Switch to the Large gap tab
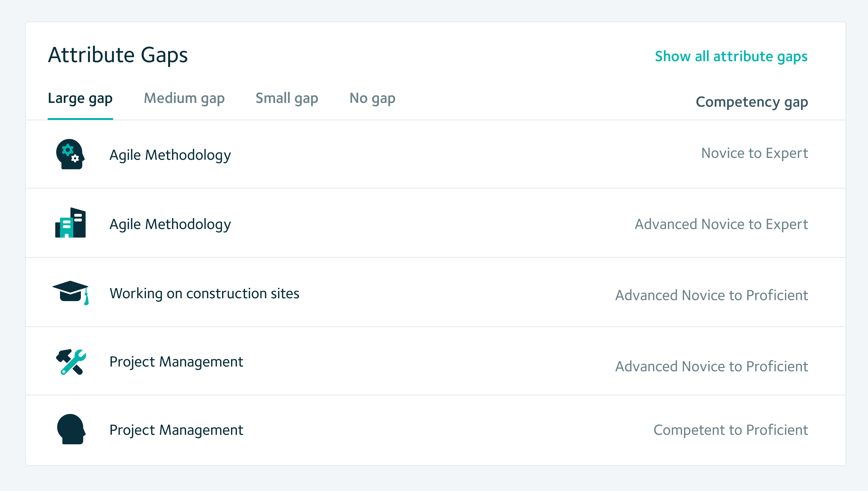 coord(80,98)
